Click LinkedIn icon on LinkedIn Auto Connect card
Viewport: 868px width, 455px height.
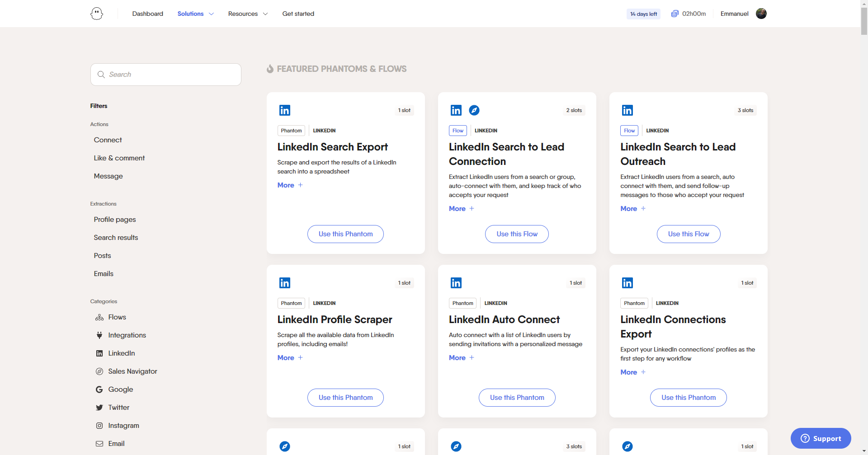coord(456,283)
